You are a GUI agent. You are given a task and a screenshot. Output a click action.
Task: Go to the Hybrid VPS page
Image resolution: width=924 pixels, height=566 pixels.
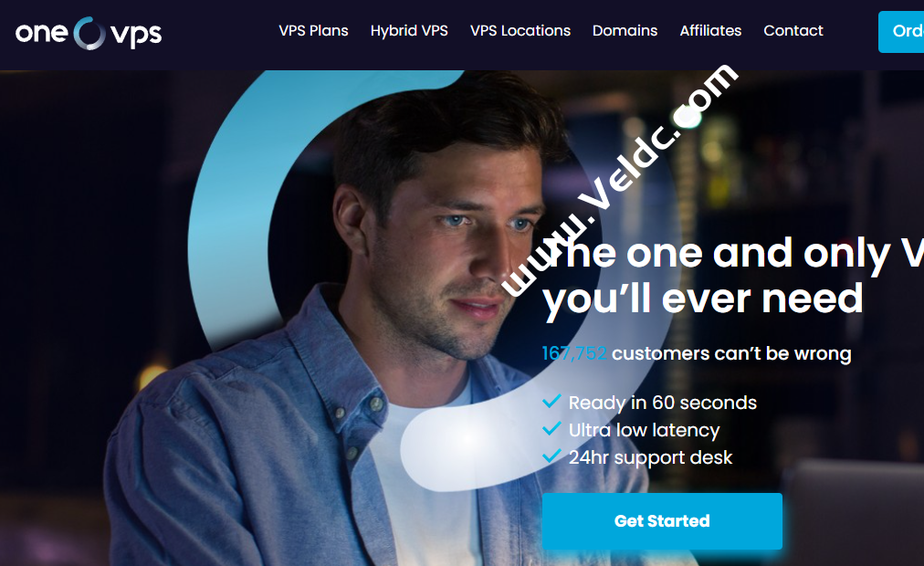pos(409,31)
